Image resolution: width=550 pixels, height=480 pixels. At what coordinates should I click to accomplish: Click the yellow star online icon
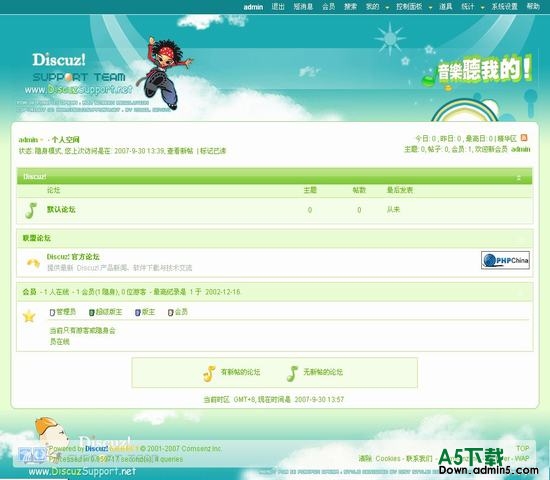click(29, 316)
